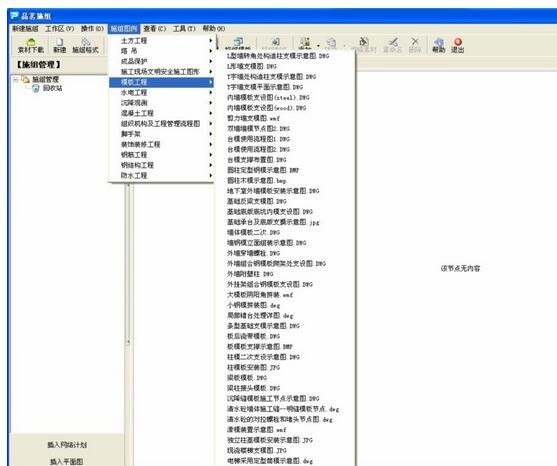
Task: Pick 剪力墙支模图.wmf entry
Action: 253,118
